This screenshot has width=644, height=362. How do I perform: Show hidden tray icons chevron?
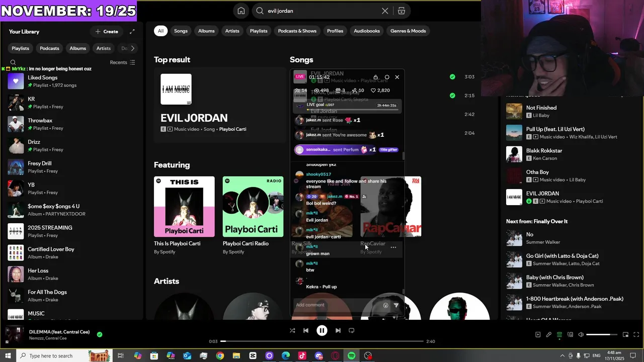point(562,355)
